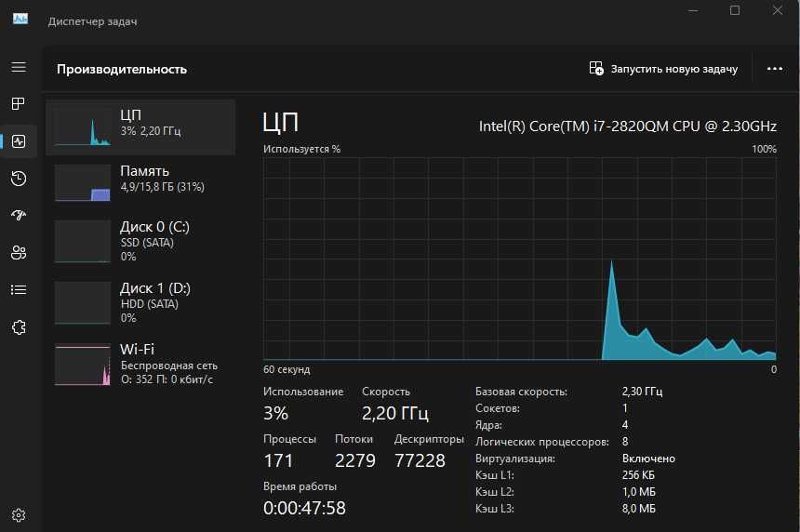Click the Ядра label
The height and width of the screenshot is (532, 800).
coord(488,425)
